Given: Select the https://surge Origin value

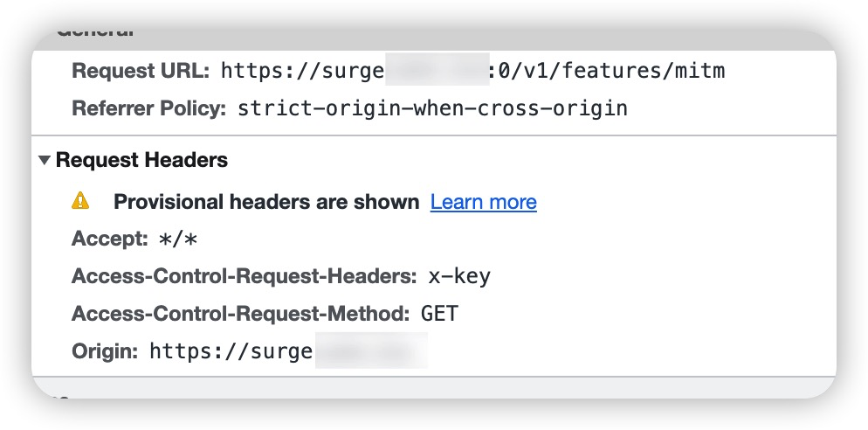Looking at the screenshot, I should click(x=231, y=351).
